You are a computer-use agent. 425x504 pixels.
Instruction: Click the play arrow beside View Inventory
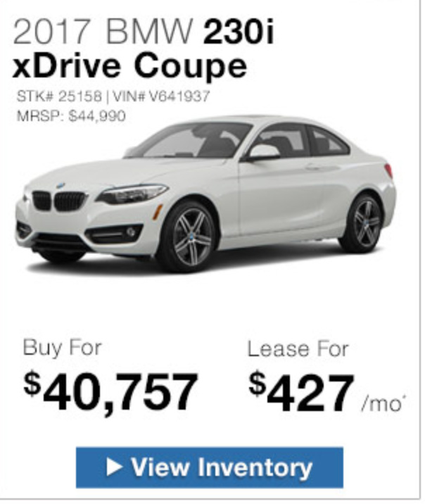115,467
